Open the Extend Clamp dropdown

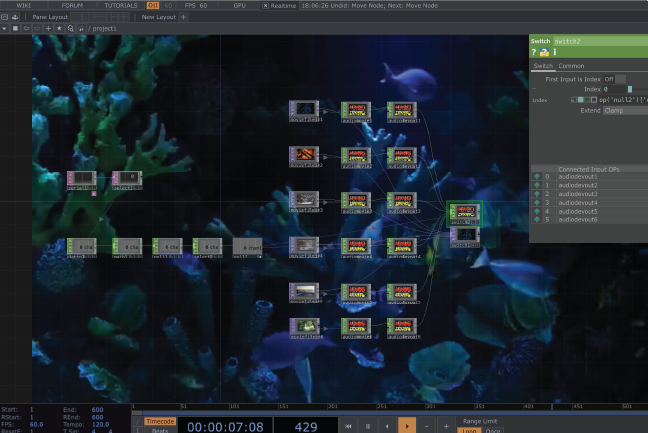pyautogui.click(x=620, y=110)
